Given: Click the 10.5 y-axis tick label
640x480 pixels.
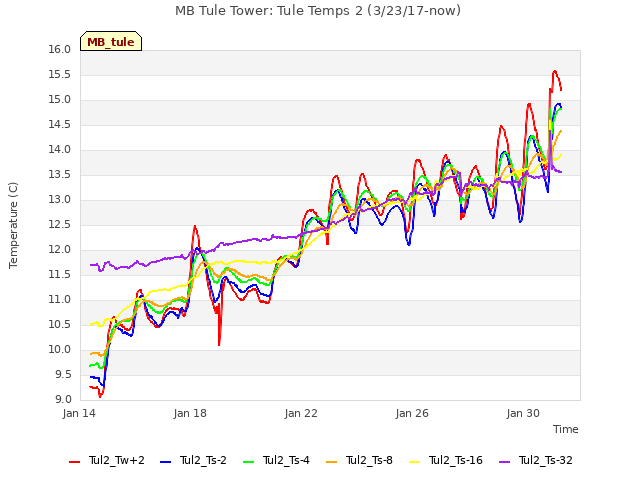Looking at the screenshot, I should [x=60, y=325].
